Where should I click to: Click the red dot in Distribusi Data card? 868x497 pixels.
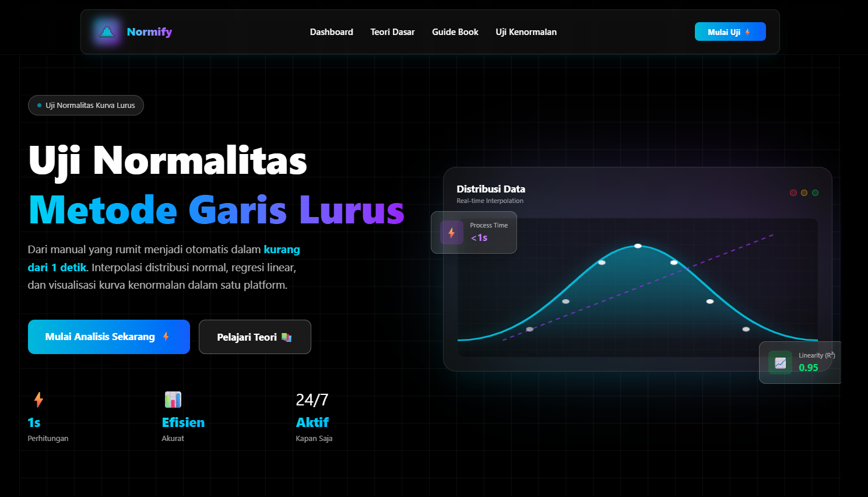click(x=793, y=193)
